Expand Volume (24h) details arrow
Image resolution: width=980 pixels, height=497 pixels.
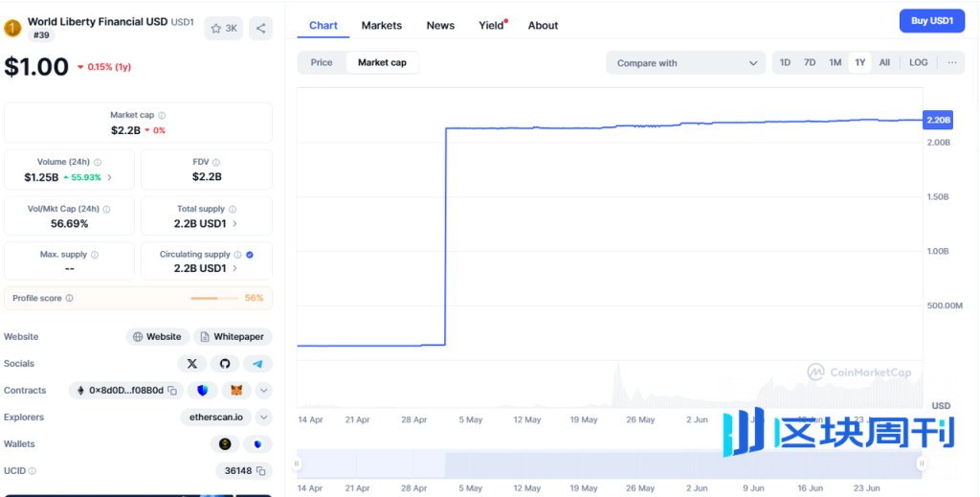pos(110,177)
